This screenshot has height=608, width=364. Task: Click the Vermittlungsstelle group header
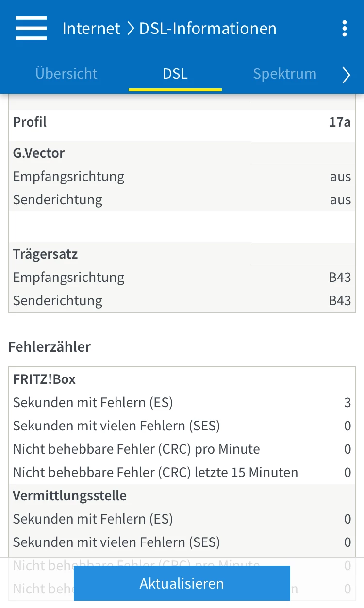coord(69,495)
